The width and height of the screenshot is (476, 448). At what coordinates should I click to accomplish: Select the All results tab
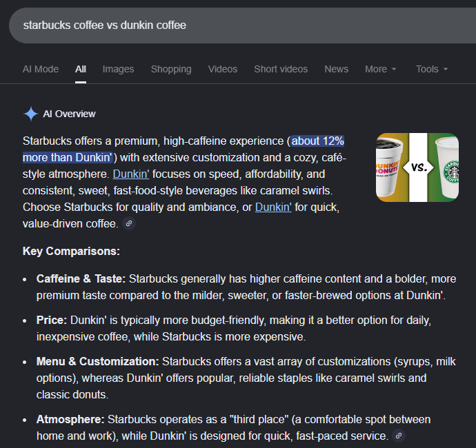(x=81, y=69)
